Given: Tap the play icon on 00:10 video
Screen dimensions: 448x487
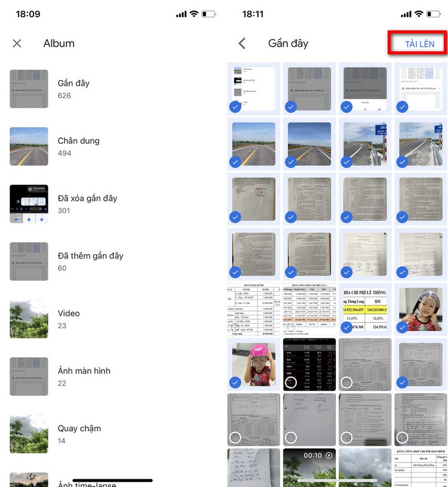Looking at the screenshot, I should point(329,455).
